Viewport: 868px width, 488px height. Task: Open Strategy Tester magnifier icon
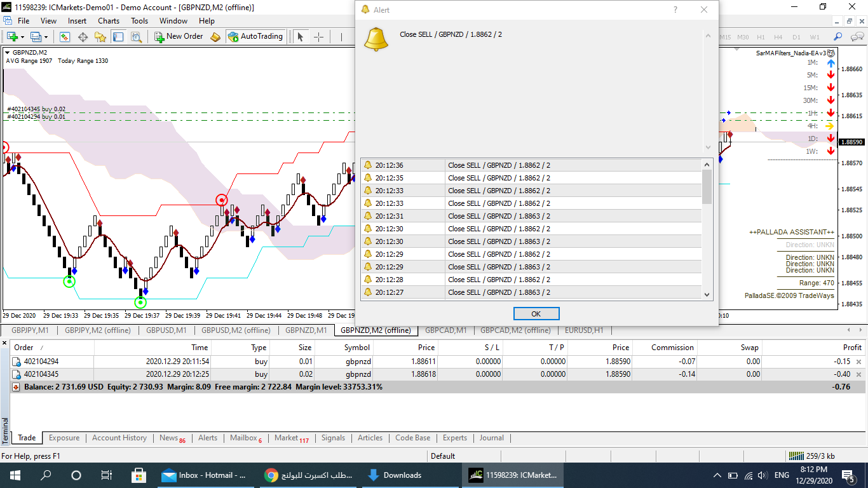[136, 37]
